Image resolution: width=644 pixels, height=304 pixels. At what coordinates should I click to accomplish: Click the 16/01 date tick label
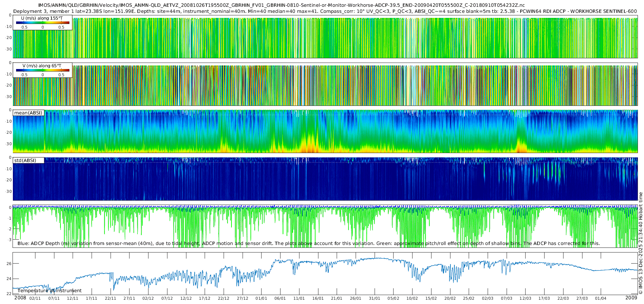(x=318, y=298)
